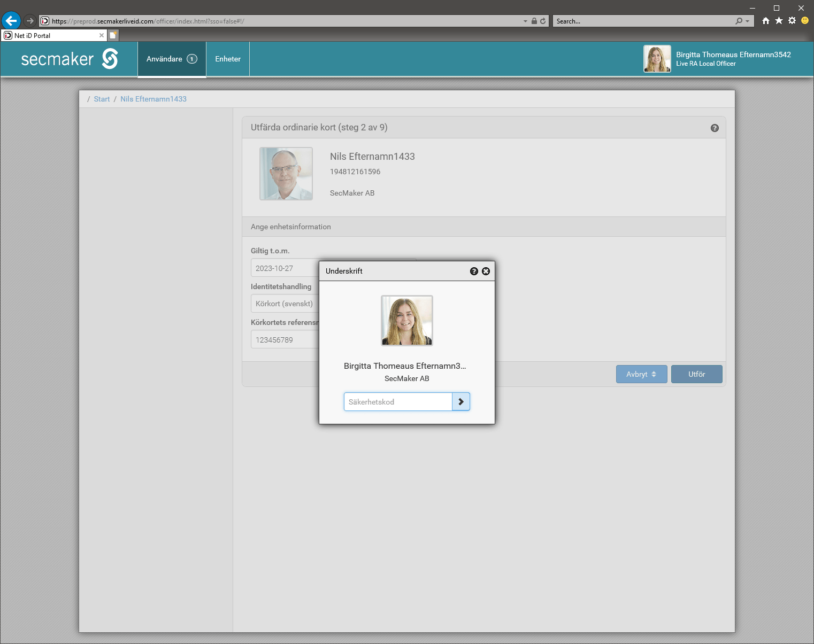Follow the Start breadcrumb link

[102, 99]
